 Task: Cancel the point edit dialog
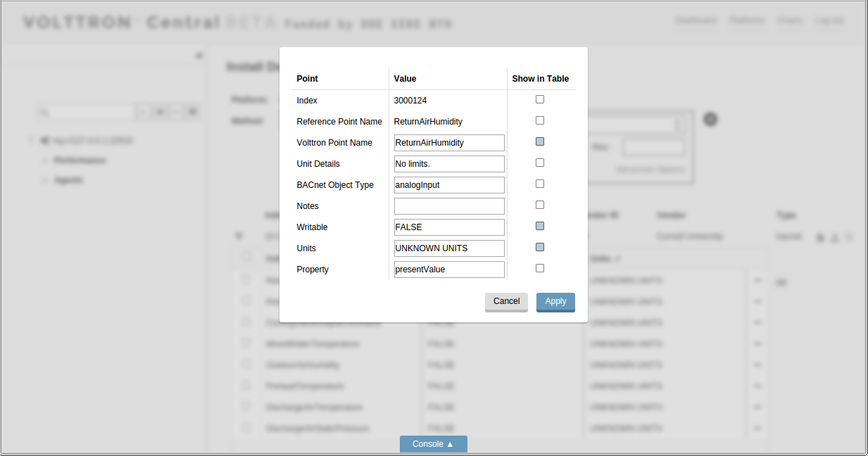tap(506, 302)
